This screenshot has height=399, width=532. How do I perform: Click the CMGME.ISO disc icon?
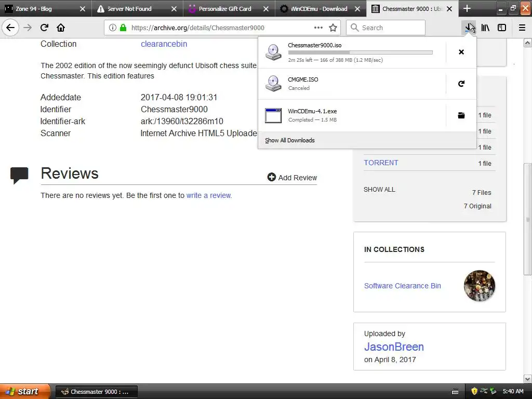click(273, 84)
